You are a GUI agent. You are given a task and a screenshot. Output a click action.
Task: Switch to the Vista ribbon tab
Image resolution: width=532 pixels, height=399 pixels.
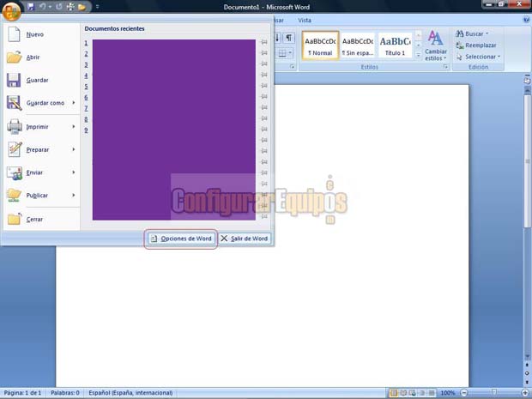point(305,21)
